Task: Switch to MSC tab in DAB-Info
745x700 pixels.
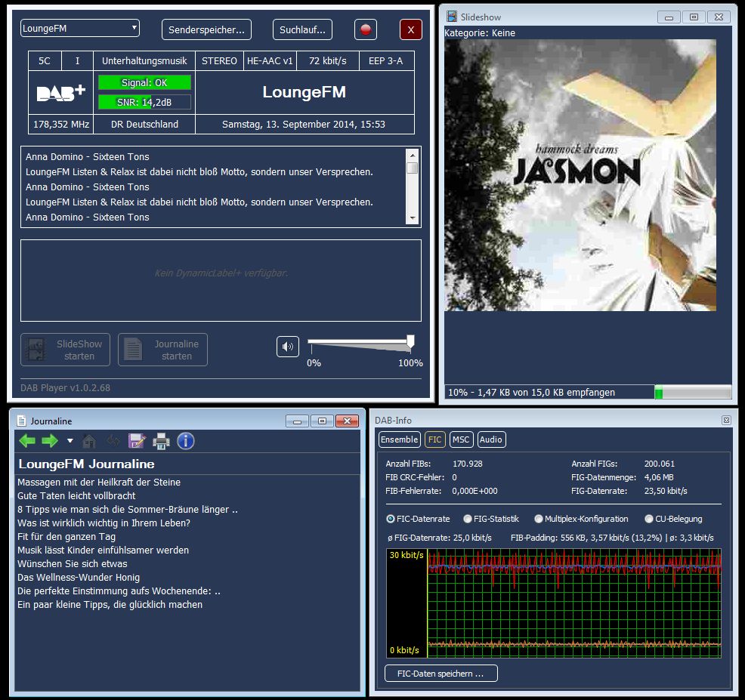Action: tap(461, 439)
